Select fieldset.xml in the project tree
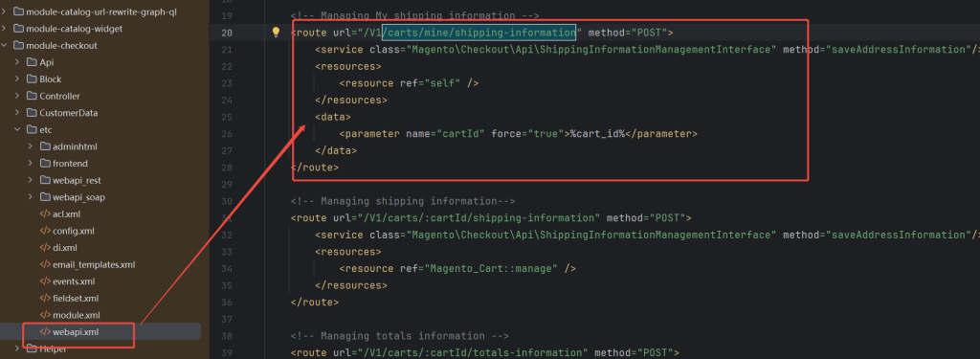 76,299
